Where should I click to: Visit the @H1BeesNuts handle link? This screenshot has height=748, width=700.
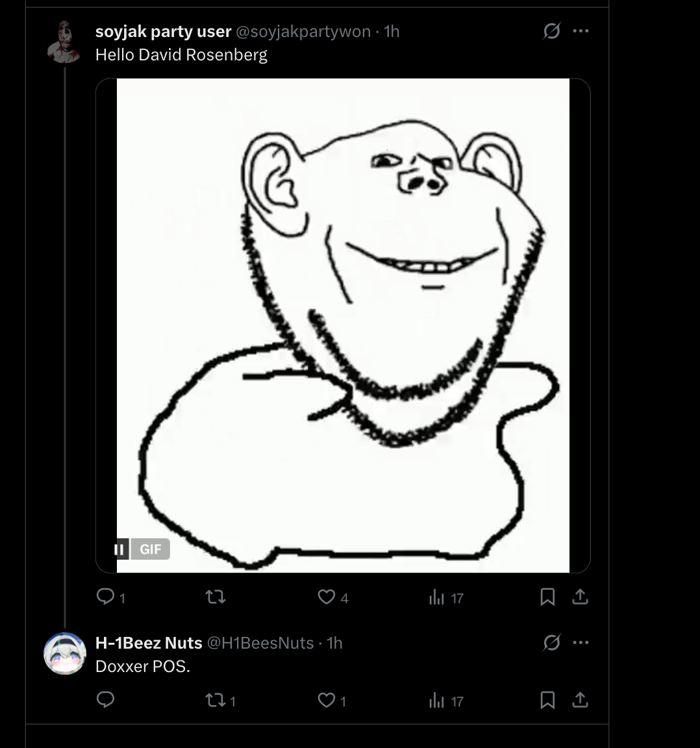coord(260,643)
